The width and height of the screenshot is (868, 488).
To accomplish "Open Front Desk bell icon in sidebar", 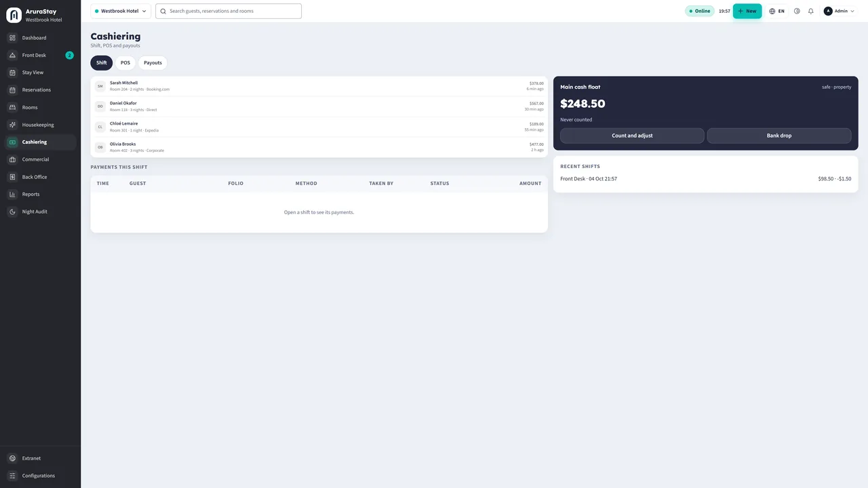I will coord(12,55).
